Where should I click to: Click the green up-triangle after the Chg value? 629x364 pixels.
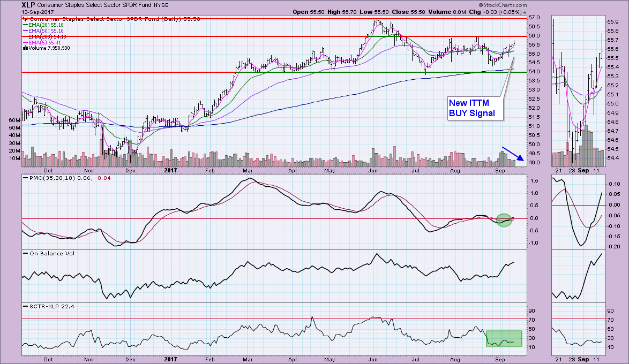tap(525, 12)
